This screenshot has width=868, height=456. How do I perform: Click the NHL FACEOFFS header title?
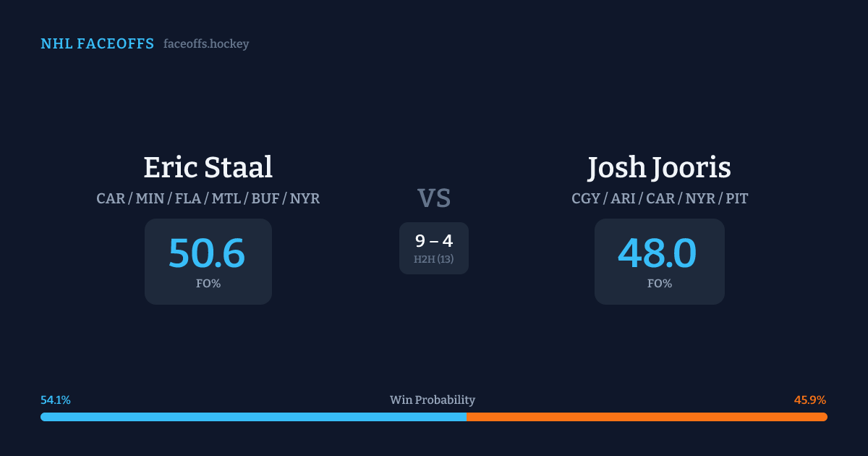click(97, 44)
